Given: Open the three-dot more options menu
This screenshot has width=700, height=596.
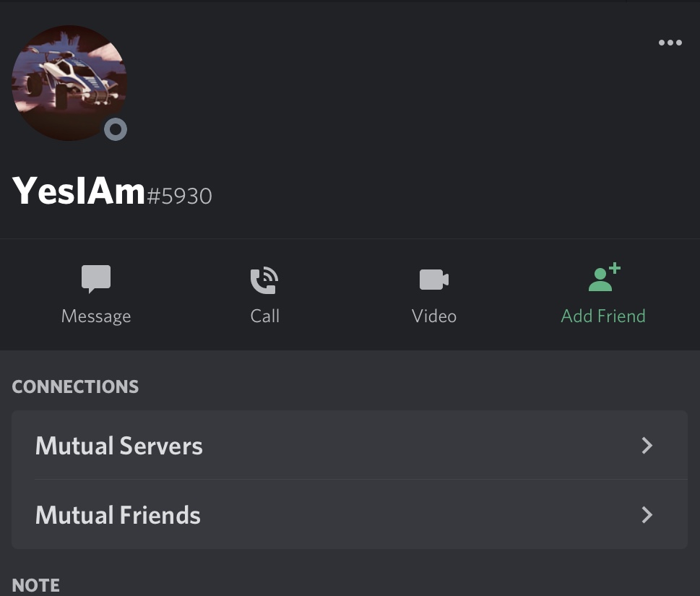Looking at the screenshot, I should (x=670, y=43).
